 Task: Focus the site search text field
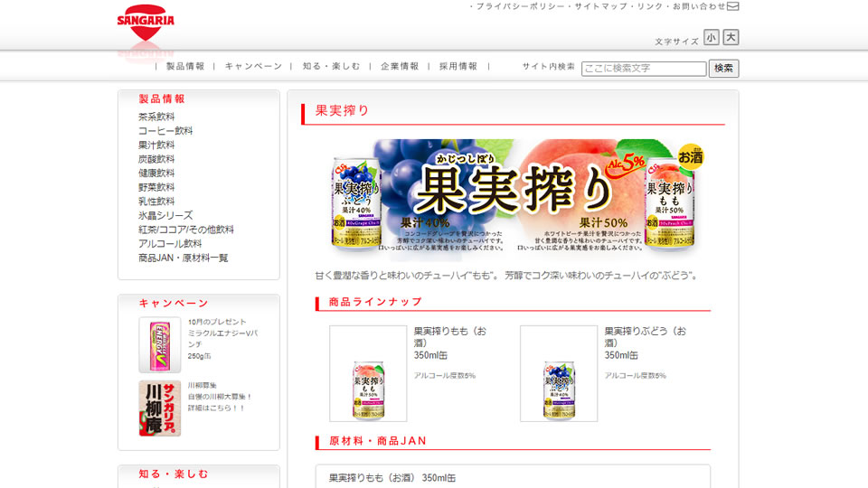(x=644, y=68)
